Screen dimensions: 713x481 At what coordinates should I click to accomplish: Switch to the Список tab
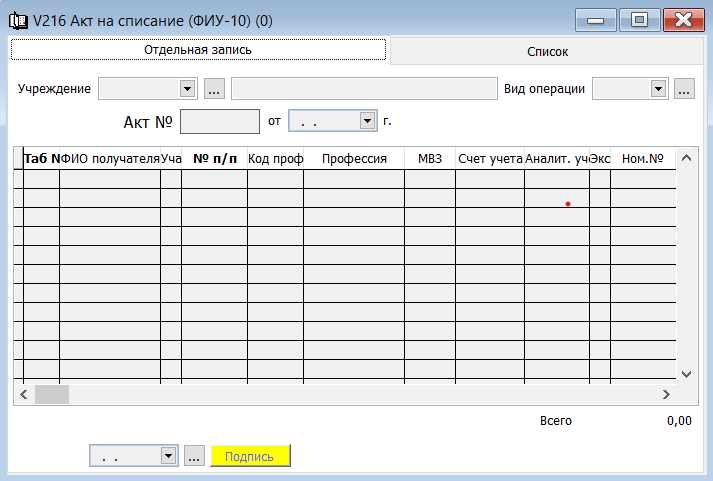click(547, 51)
